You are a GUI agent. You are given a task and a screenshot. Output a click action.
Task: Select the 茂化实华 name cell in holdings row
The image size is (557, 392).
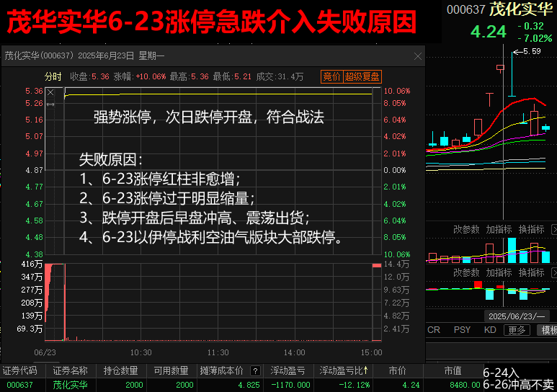71,385
